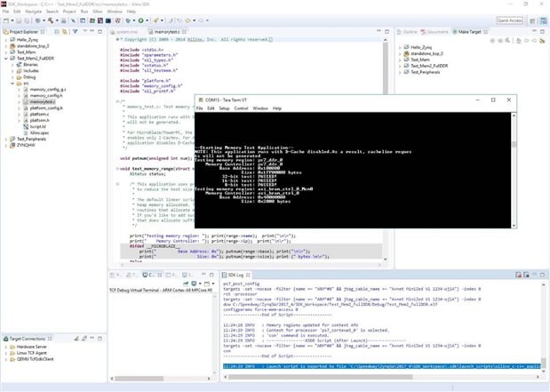Collapse the Test_Mem2_FullDDR project tree
Screen dimensions: 550x392
click(4, 59)
